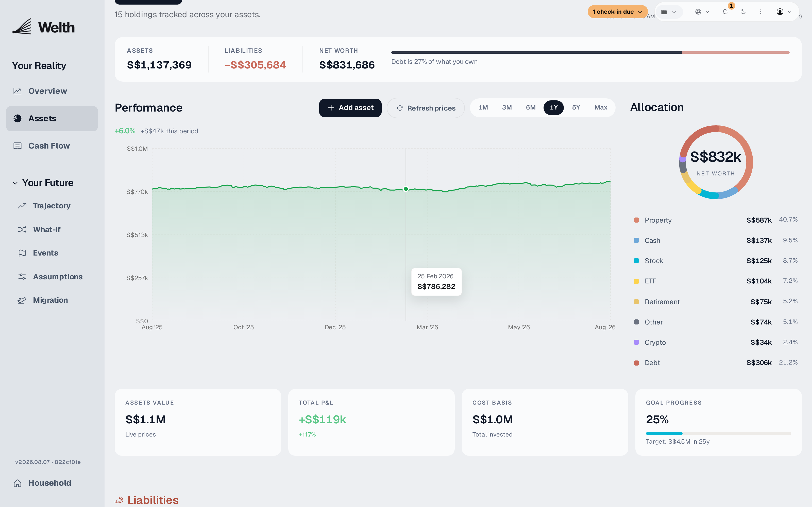
Task: Open the user account dropdown
Action: click(x=784, y=12)
